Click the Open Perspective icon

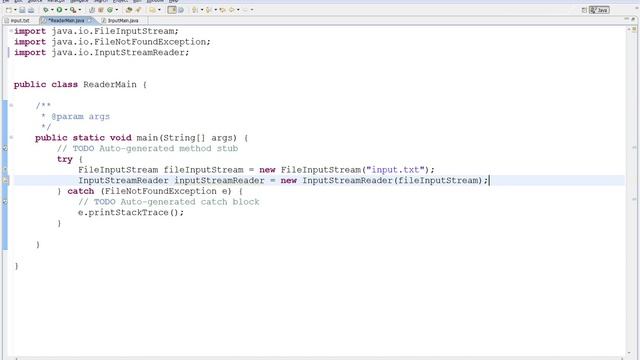pos(584,10)
